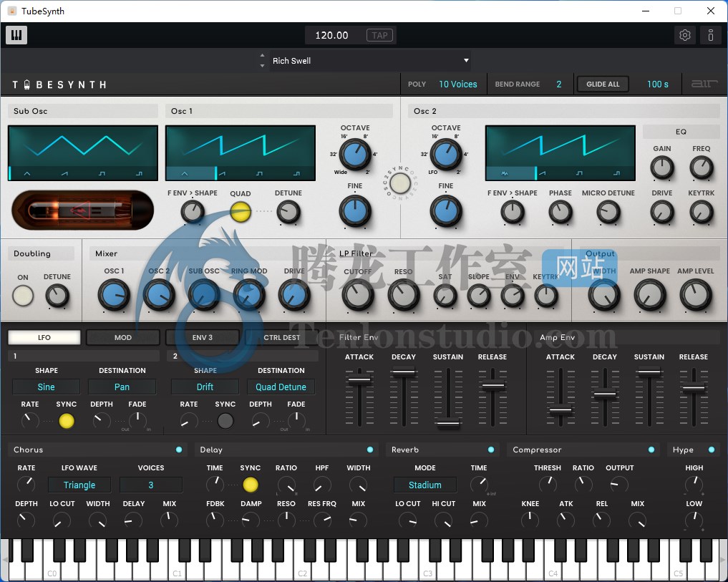Image resolution: width=728 pixels, height=582 pixels.
Task: Select the next preset down arrow
Action: point(262,66)
